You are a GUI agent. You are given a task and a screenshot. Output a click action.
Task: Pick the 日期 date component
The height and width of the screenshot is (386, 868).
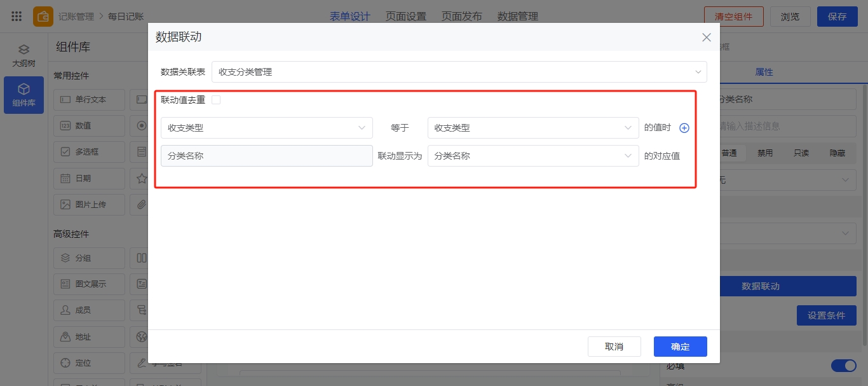[90, 179]
